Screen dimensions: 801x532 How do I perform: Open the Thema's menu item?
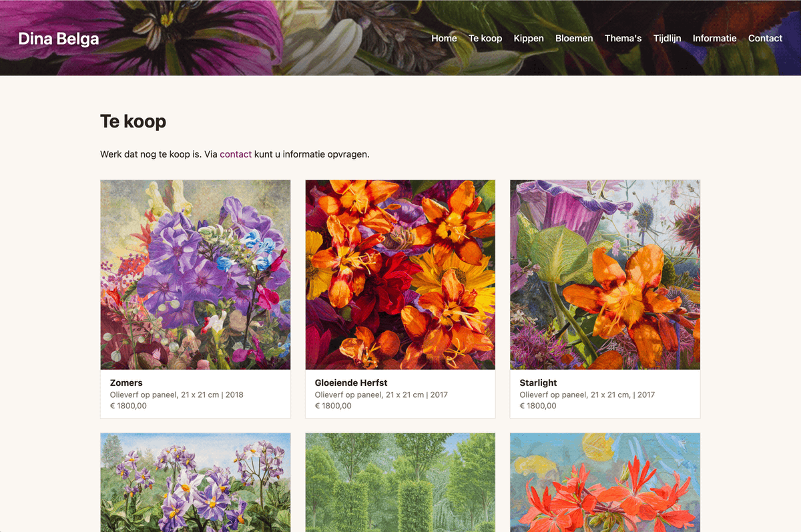tap(623, 38)
